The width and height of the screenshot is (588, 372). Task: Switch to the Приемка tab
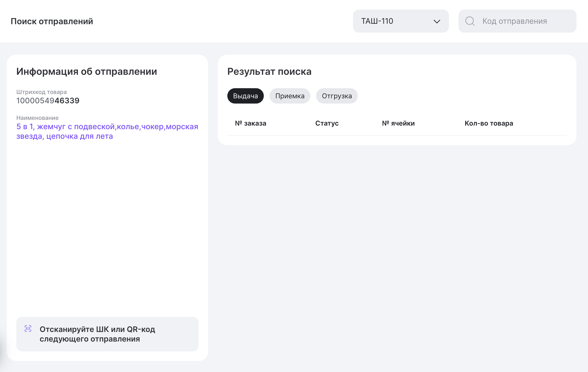(290, 96)
